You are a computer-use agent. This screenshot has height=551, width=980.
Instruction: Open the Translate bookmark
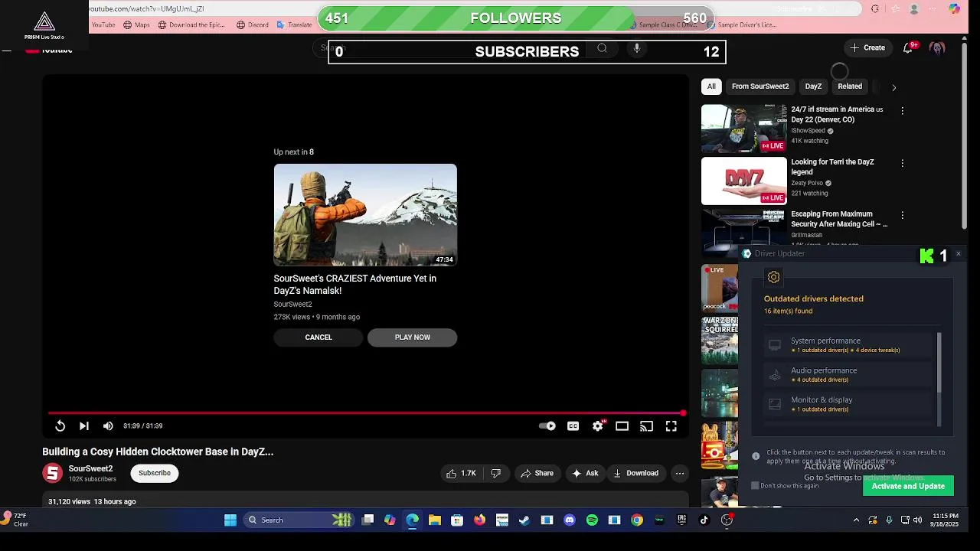point(293,24)
